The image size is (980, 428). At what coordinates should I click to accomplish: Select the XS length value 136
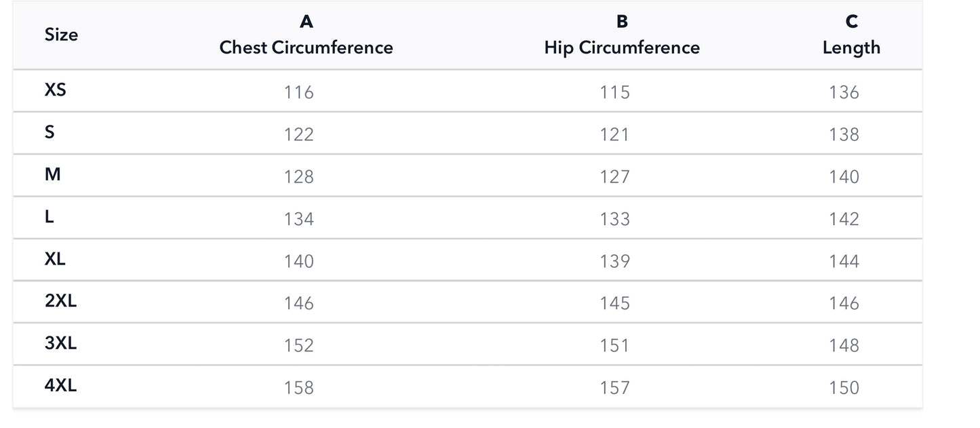point(844,92)
